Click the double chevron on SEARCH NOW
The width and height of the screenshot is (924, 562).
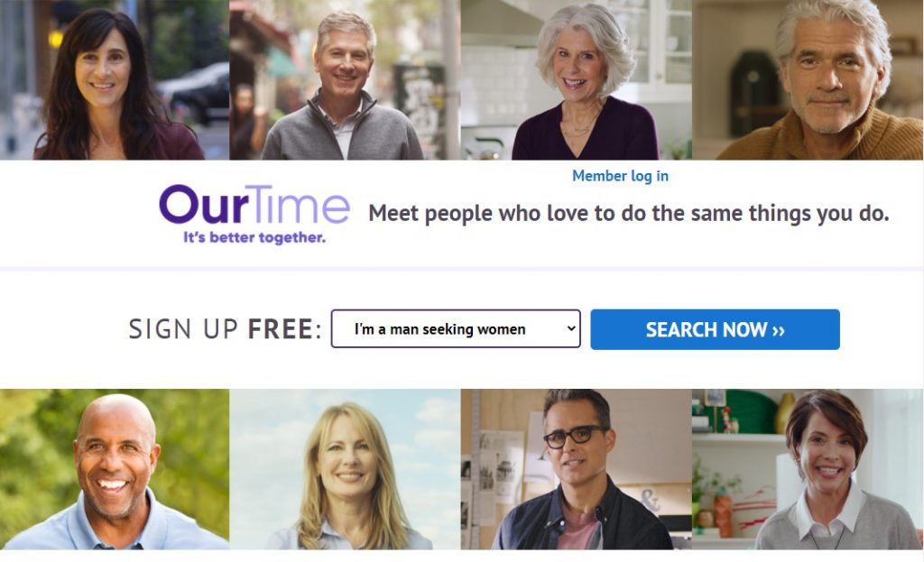pyautogui.click(x=779, y=330)
